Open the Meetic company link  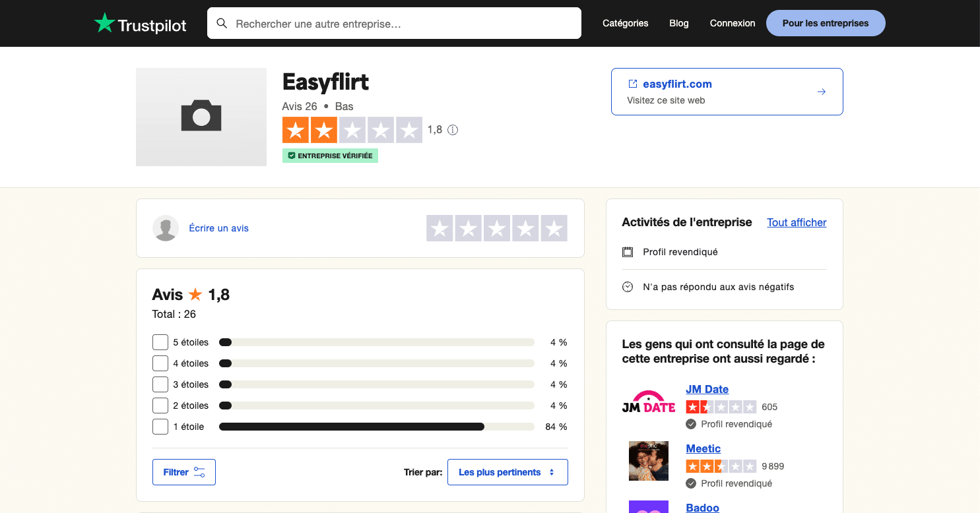point(703,448)
